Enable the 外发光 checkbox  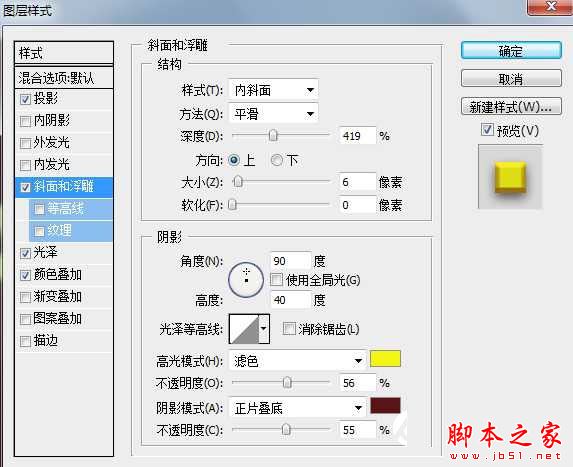click(25, 143)
